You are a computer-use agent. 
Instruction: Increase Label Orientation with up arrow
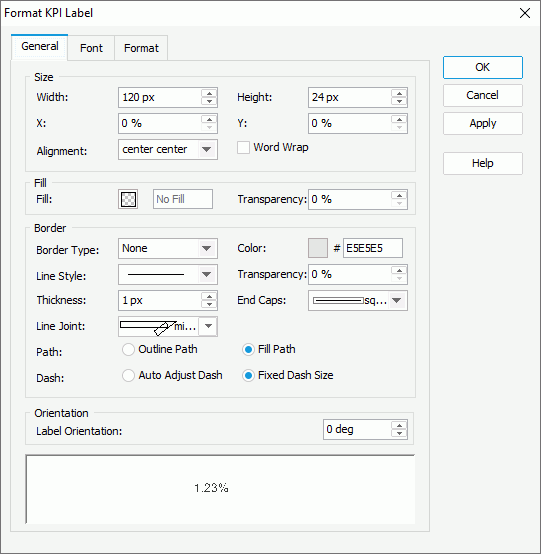click(399, 425)
